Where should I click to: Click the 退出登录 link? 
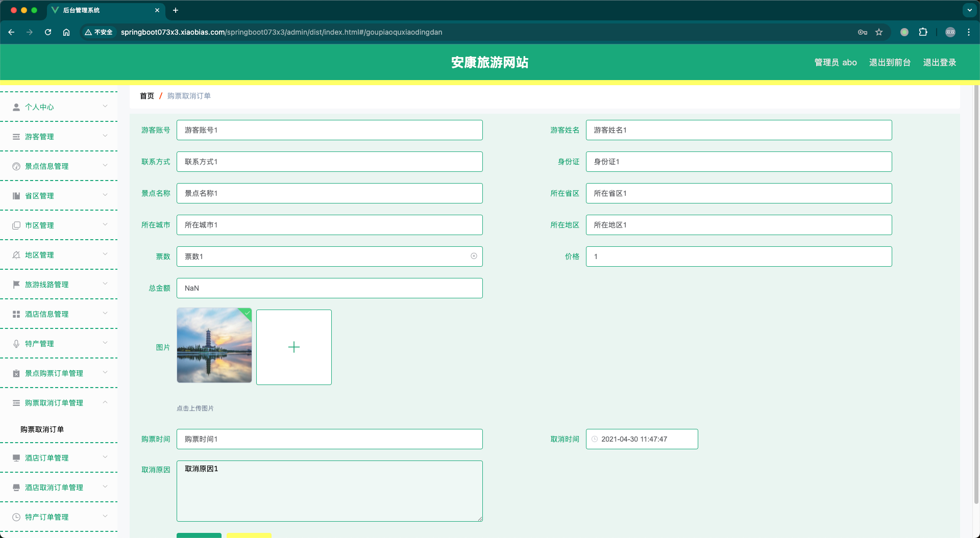[x=939, y=62]
